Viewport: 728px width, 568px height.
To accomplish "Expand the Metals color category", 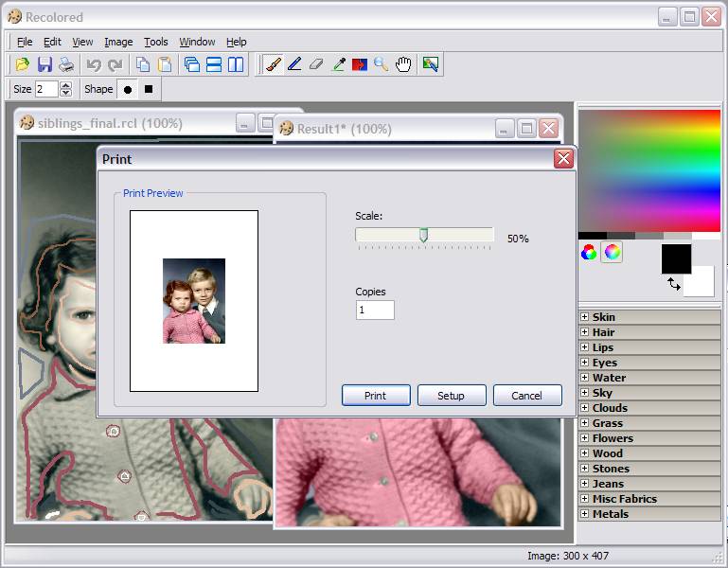I will [x=584, y=514].
